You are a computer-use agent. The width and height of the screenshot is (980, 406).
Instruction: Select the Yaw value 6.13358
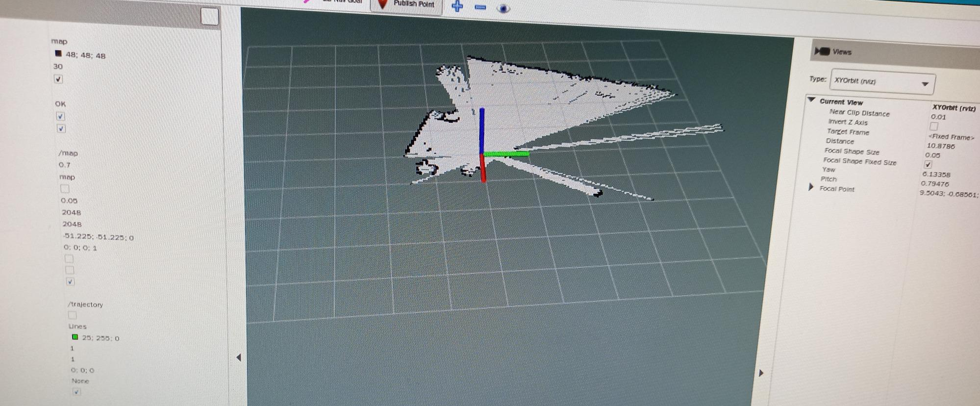936,175
